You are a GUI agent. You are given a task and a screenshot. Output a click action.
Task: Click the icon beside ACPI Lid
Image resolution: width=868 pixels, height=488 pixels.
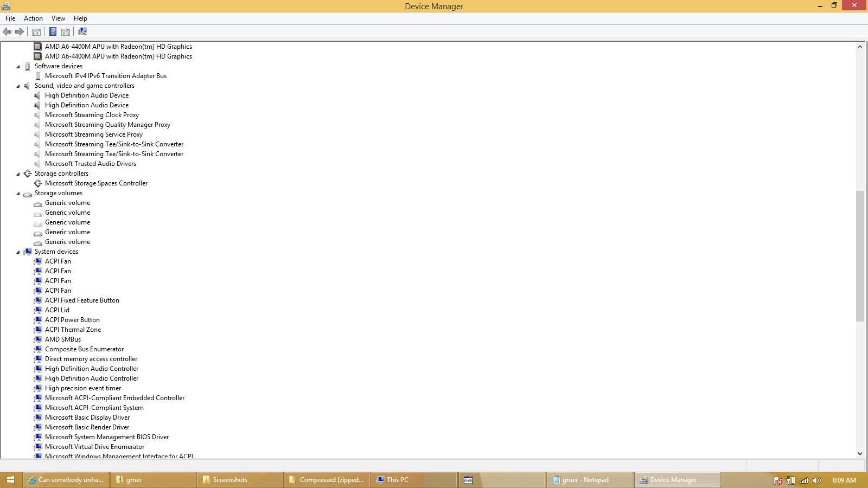[38, 310]
